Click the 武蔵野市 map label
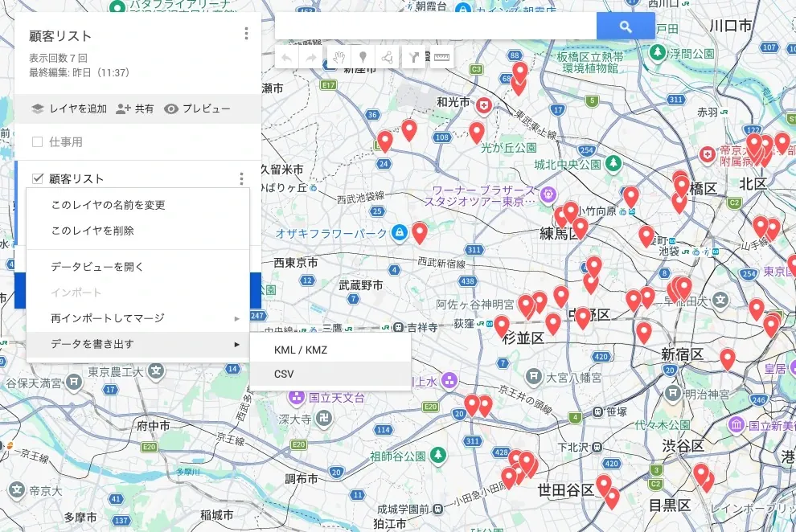Screen dimensions: 796x532 (x=361, y=285)
